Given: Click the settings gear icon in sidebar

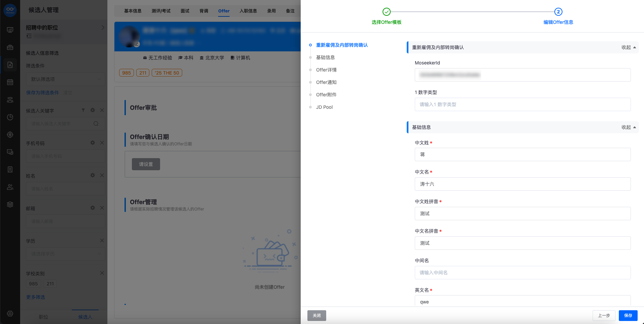Looking at the screenshot, I should click(10, 314).
